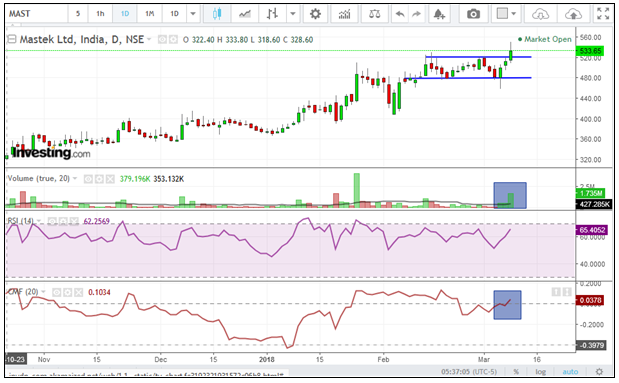This screenshot has width=619, height=383.
Task: Remove the CMF (20) indicator
Action: point(79,292)
